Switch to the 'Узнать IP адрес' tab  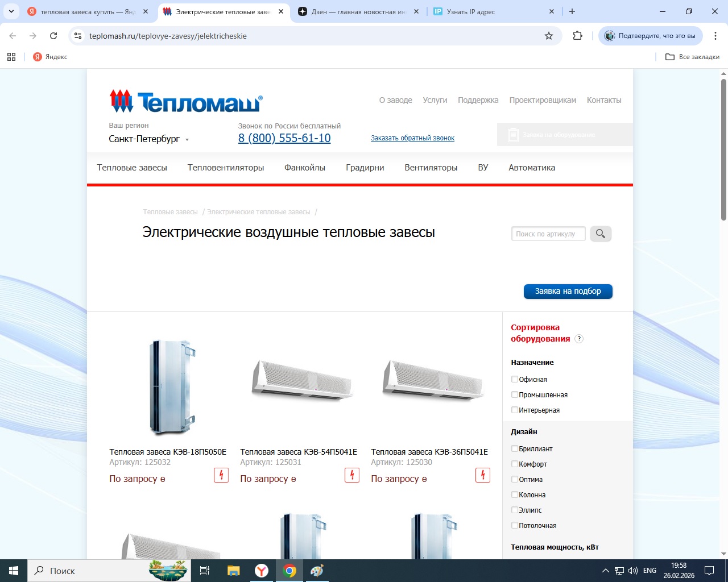pos(494,11)
